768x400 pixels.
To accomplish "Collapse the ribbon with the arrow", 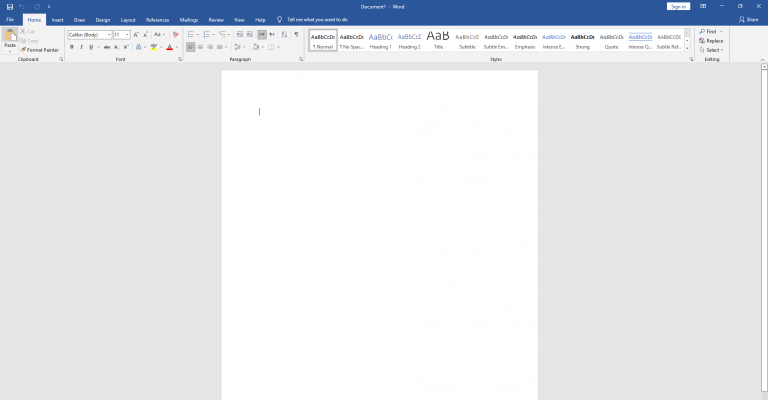I will tap(762, 60).
